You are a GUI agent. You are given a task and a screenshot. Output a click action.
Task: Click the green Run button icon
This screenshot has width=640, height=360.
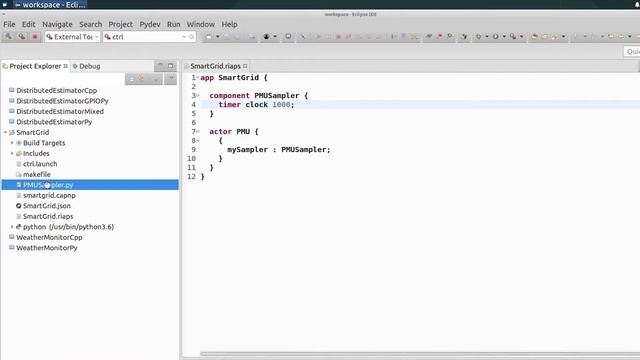point(496,37)
